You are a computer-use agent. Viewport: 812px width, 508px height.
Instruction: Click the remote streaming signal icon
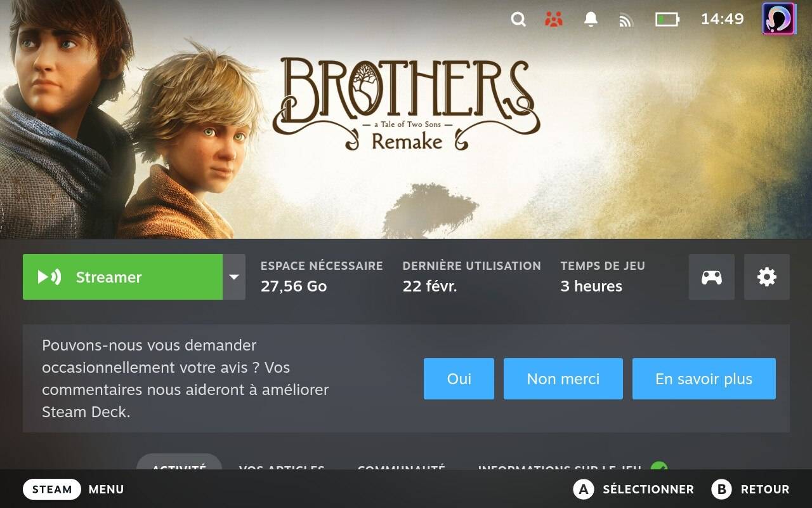[x=626, y=20]
